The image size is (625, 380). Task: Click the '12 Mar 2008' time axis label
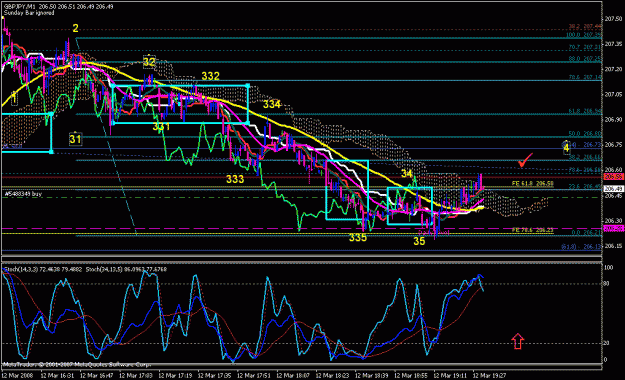pyautogui.click(x=17, y=376)
